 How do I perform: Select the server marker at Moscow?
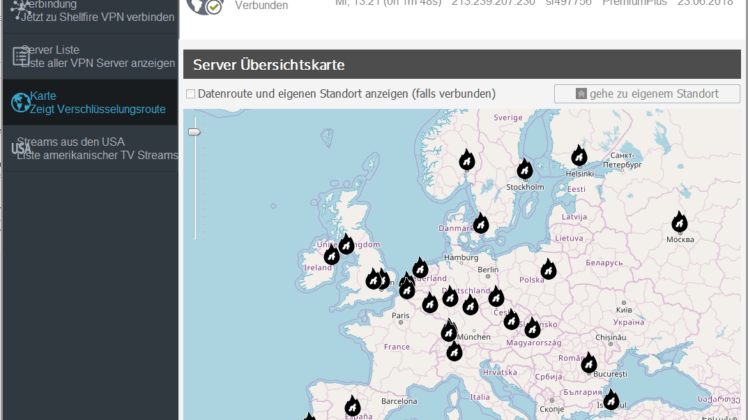679,221
